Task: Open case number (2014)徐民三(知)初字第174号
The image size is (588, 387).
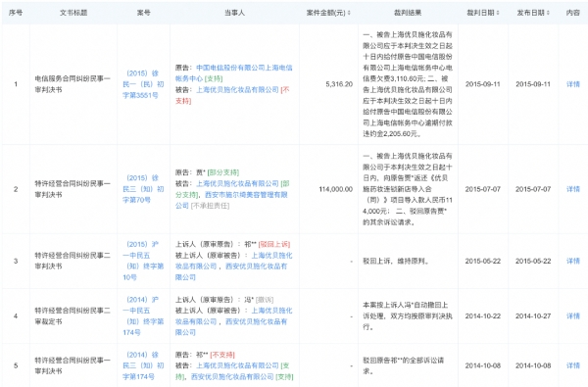Action: [143, 365]
